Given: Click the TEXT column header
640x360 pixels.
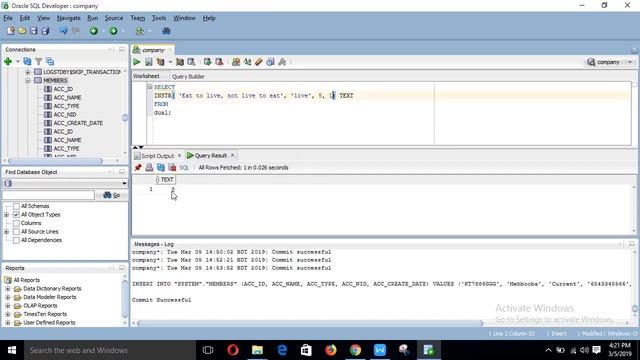Looking at the screenshot, I should pyautogui.click(x=165, y=180).
